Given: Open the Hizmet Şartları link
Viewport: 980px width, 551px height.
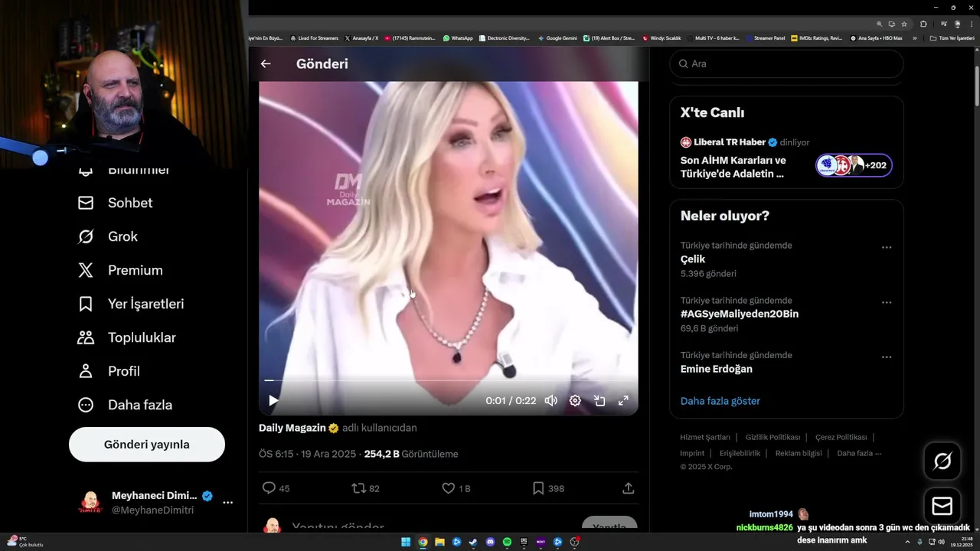Looking at the screenshot, I should click(x=705, y=437).
